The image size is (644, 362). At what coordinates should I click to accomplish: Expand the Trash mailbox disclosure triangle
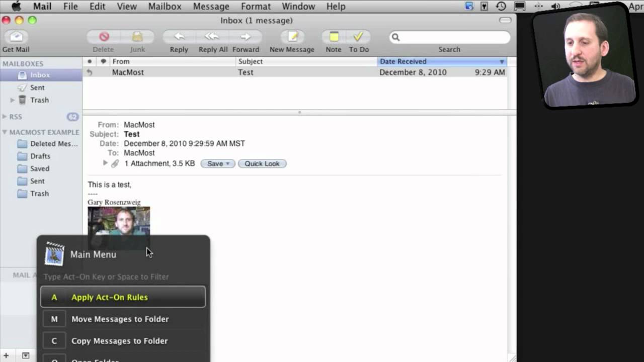(x=13, y=100)
